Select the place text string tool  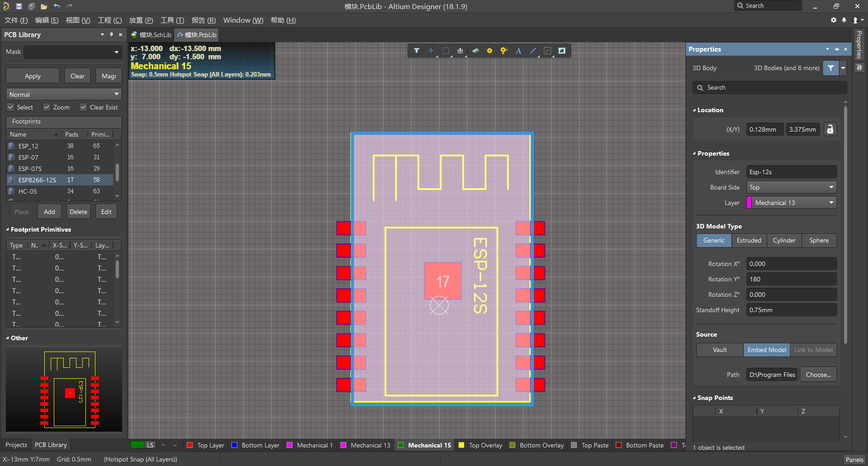tap(519, 51)
